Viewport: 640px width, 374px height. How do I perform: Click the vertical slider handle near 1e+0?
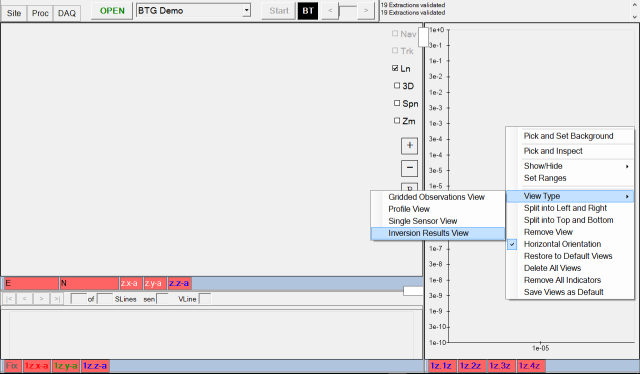coord(423,37)
